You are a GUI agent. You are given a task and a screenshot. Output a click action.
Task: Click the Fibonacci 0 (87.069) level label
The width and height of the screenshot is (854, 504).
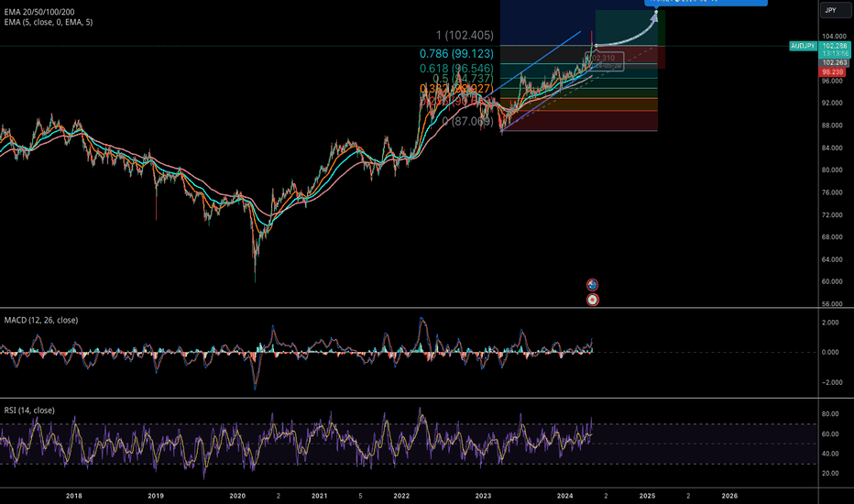[x=467, y=121]
